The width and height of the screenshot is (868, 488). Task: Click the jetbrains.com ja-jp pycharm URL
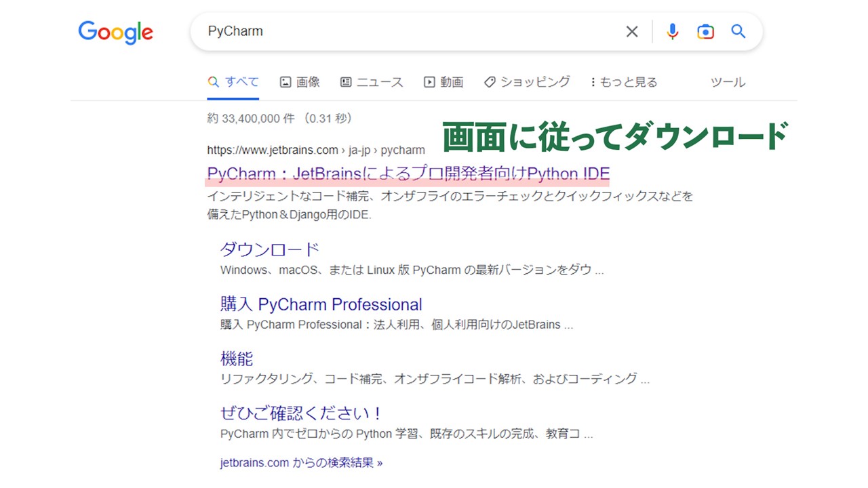[x=316, y=150]
